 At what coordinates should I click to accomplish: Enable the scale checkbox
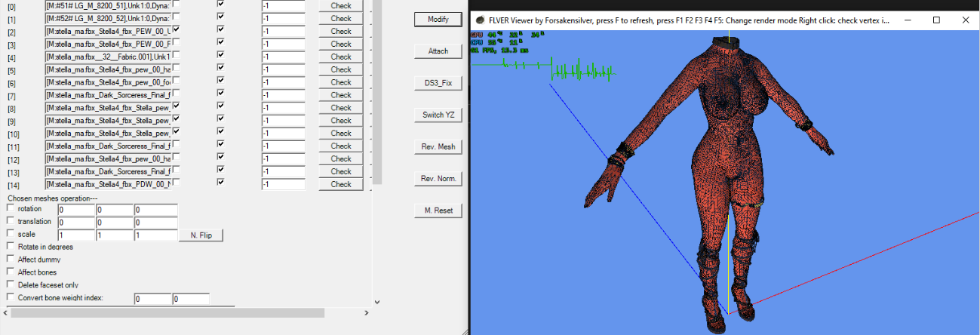click(10, 234)
